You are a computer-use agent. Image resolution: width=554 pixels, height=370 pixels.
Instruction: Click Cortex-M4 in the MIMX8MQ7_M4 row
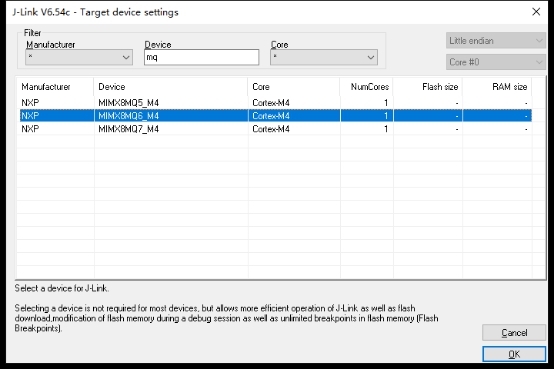coord(271,129)
